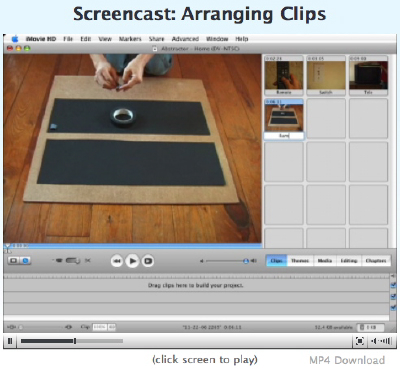Open the Help menu
The width and height of the screenshot is (400, 369).
(242, 39)
